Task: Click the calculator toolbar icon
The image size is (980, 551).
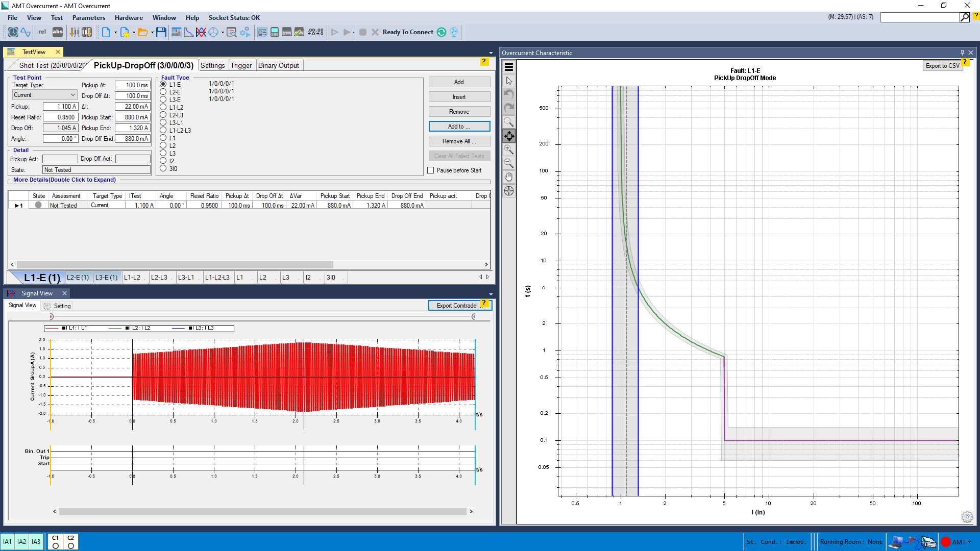Action: tap(275, 32)
